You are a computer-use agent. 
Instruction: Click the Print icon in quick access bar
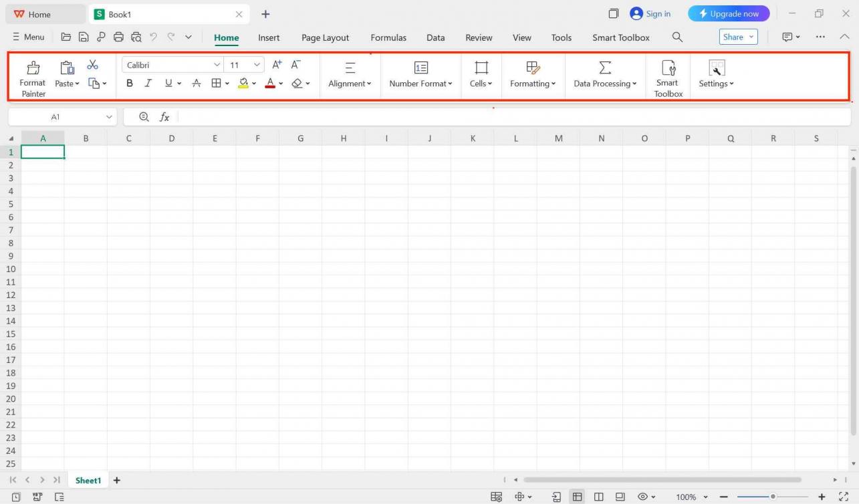118,37
